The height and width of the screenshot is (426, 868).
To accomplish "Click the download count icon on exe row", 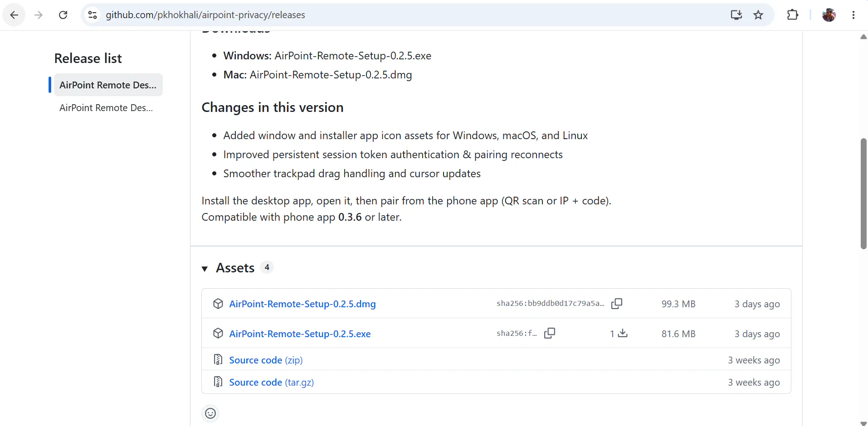I will (x=623, y=334).
